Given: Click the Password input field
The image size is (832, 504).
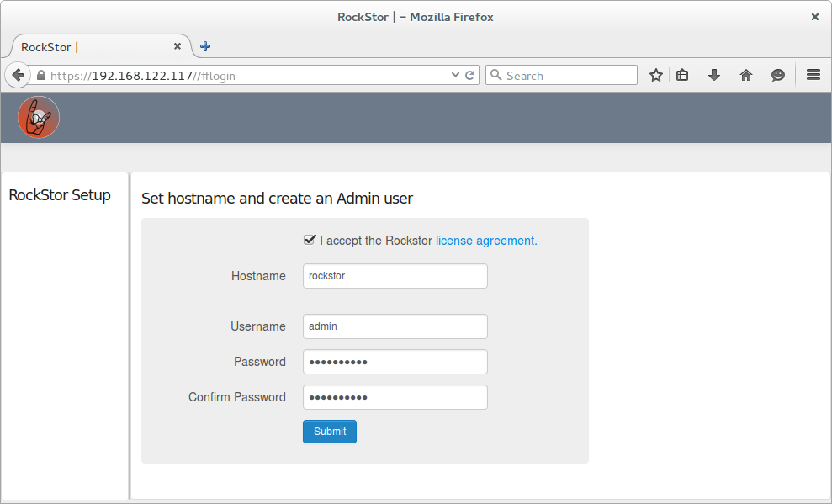Looking at the screenshot, I should (395, 362).
